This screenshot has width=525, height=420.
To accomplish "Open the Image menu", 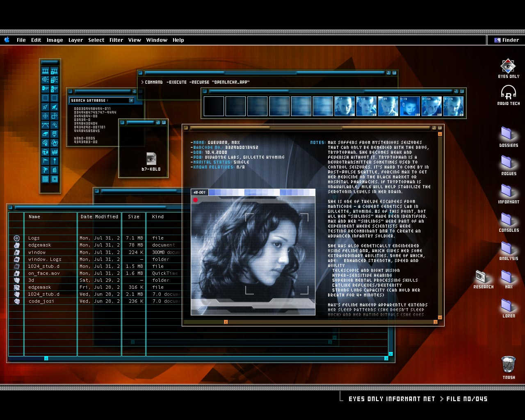I will (55, 40).
